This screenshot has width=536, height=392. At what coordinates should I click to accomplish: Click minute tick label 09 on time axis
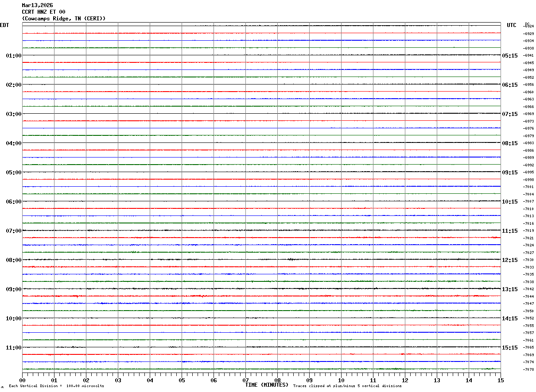coord(310,380)
